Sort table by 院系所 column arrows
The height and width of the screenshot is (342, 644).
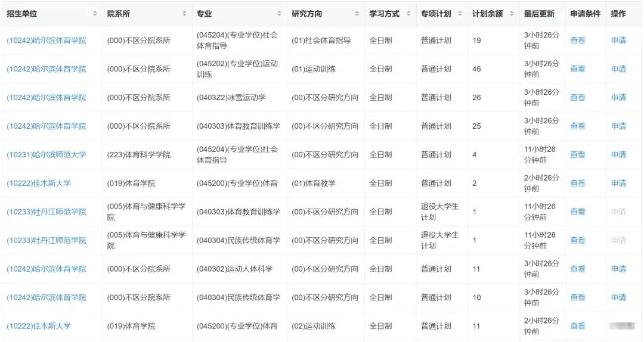pyautogui.click(x=184, y=14)
